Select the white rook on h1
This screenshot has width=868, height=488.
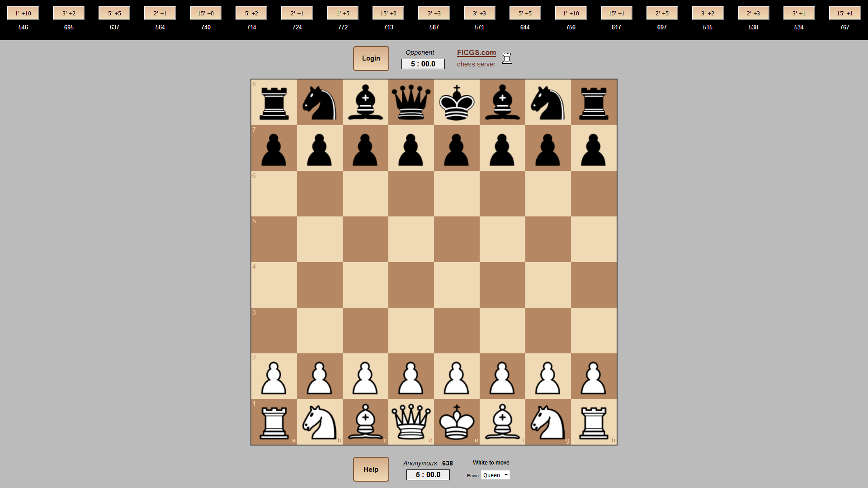click(594, 422)
